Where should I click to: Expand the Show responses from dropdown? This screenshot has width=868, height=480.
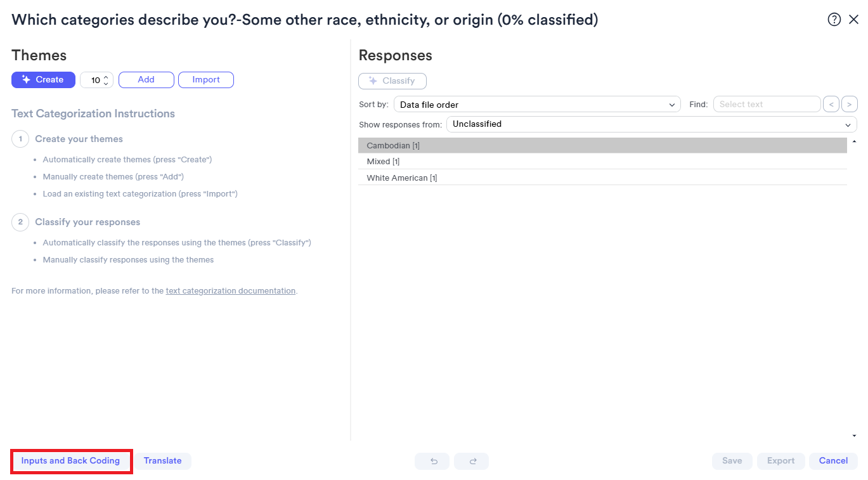pyautogui.click(x=652, y=124)
